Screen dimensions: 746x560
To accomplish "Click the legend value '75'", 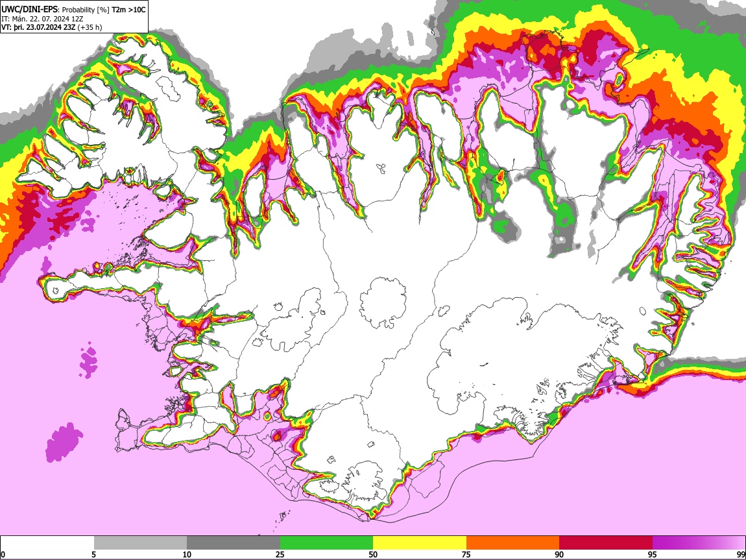I will 466,554.
